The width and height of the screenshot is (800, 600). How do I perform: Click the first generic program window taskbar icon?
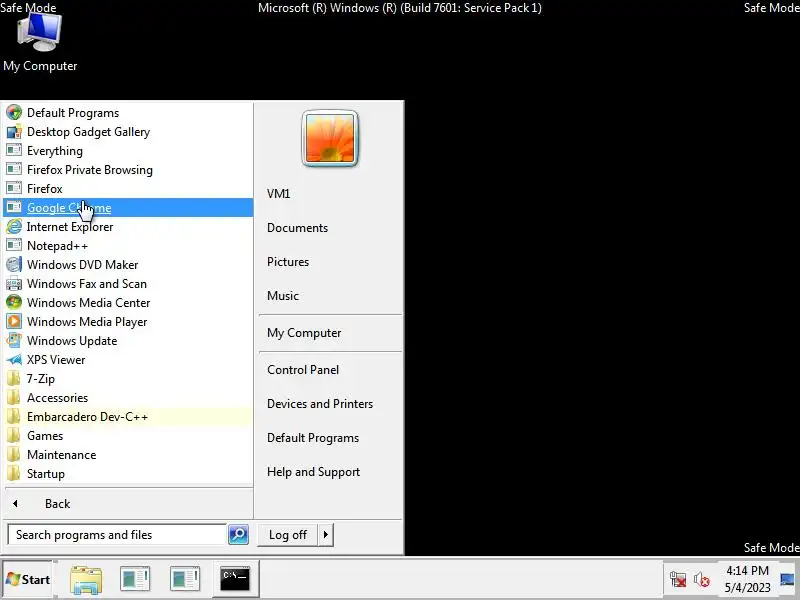tap(135, 579)
